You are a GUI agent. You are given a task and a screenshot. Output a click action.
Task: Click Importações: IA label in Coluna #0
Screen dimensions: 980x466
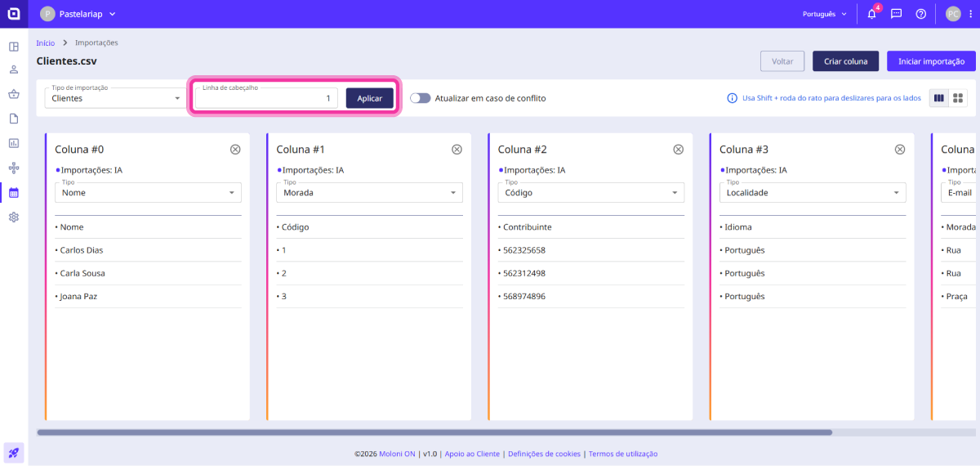click(91, 170)
